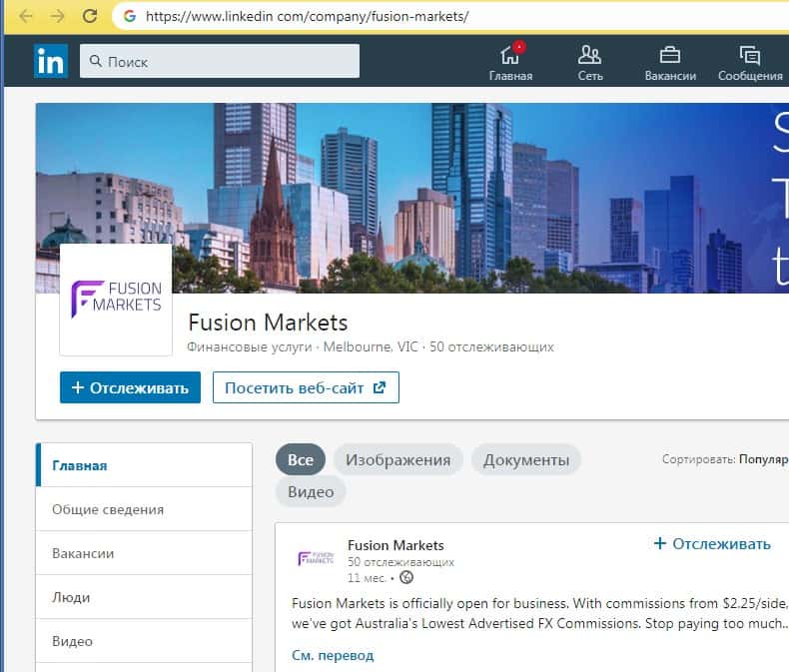The image size is (789, 672).
Task: Open Общие сведения sidebar section
Action: click(x=144, y=509)
